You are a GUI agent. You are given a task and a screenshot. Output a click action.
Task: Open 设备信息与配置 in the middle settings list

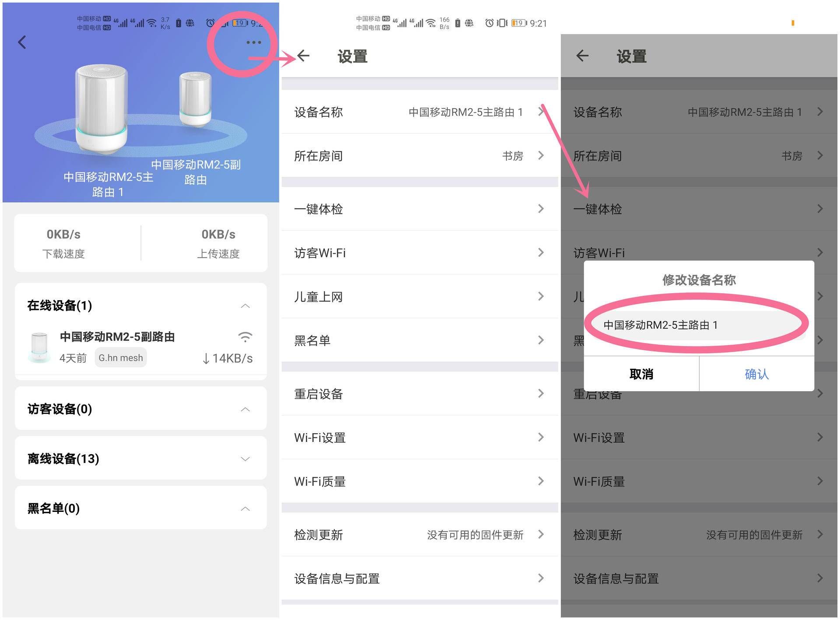420,578
